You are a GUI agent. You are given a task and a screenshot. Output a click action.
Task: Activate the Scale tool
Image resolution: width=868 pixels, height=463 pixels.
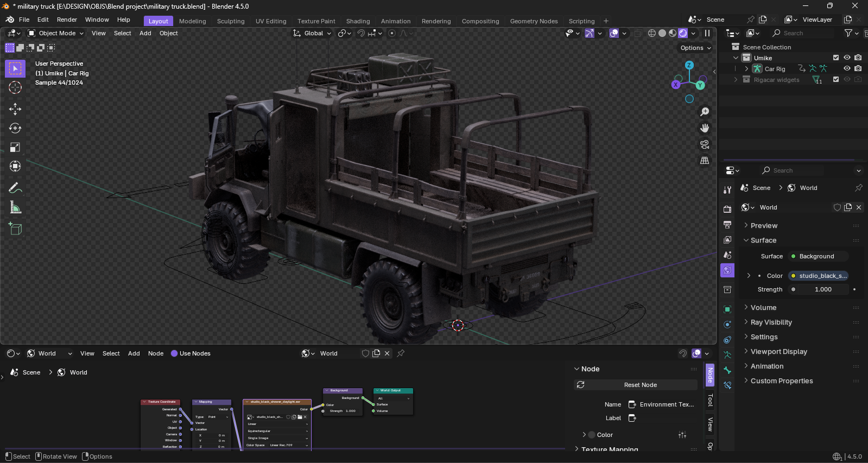click(x=15, y=147)
